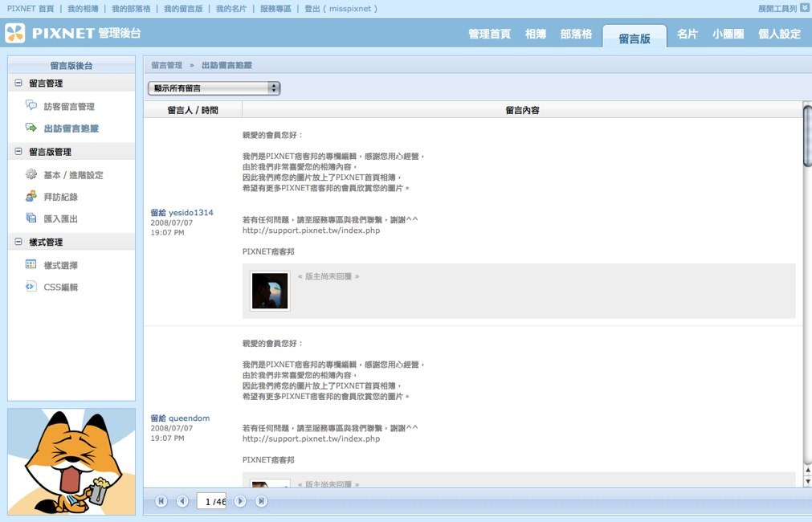Switch to the 名片 tab

(688, 35)
